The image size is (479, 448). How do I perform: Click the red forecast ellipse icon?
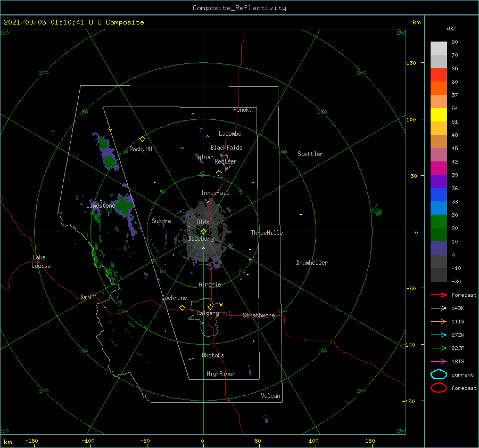[x=439, y=388]
